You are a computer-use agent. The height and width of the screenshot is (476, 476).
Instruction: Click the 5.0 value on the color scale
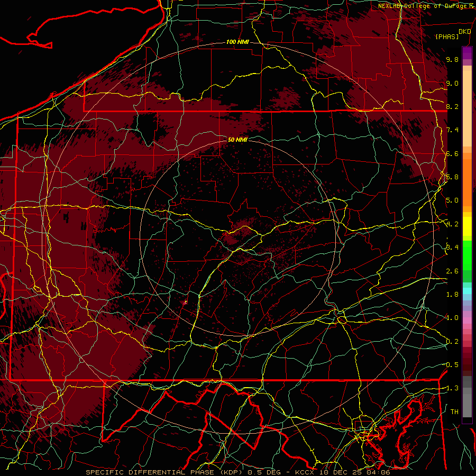pyautogui.click(x=452, y=200)
